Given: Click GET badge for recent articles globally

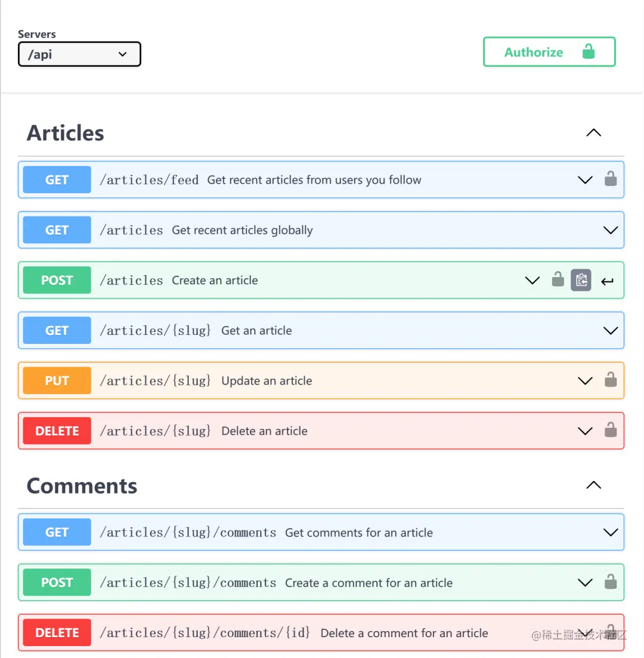Looking at the screenshot, I should (x=57, y=230).
